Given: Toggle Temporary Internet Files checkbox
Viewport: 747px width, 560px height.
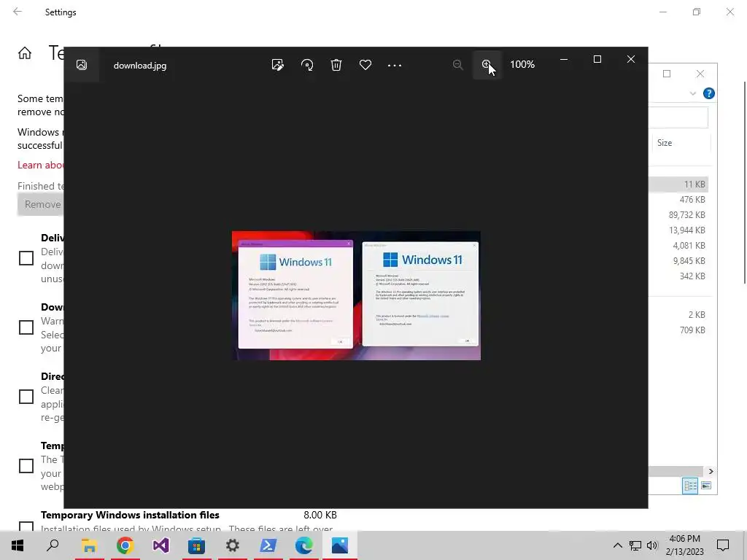Looking at the screenshot, I should [x=26, y=466].
